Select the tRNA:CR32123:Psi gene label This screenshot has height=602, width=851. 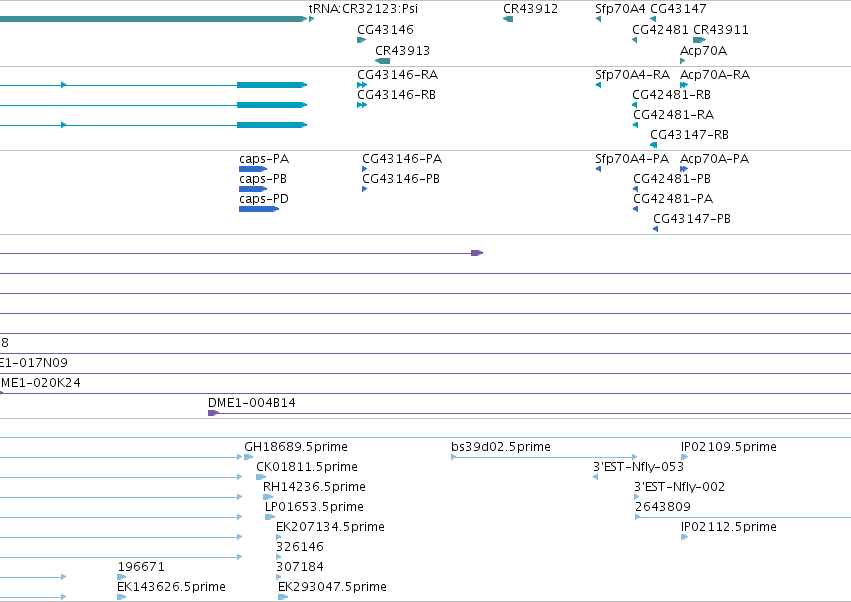(x=363, y=9)
